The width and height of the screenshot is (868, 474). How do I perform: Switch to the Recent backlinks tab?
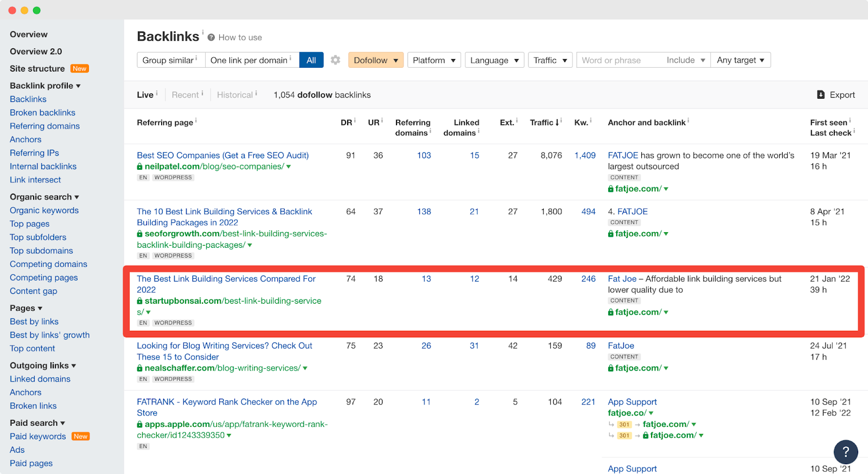click(x=186, y=95)
